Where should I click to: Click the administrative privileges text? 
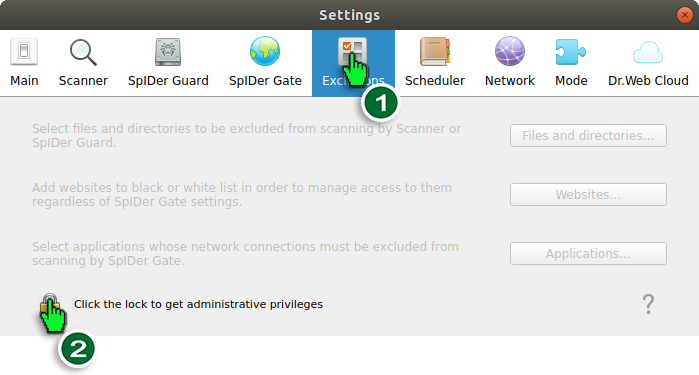pyautogui.click(x=198, y=304)
